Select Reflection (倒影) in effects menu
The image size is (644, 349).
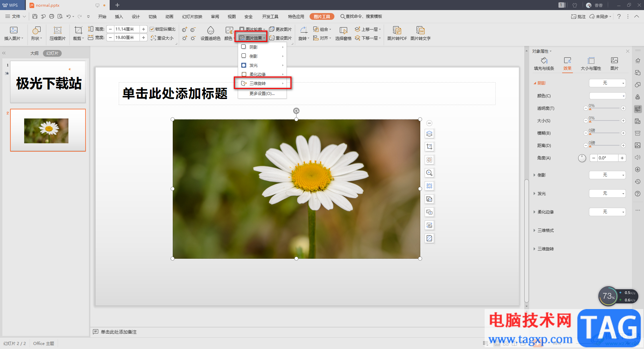pyautogui.click(x=262, y=56)
